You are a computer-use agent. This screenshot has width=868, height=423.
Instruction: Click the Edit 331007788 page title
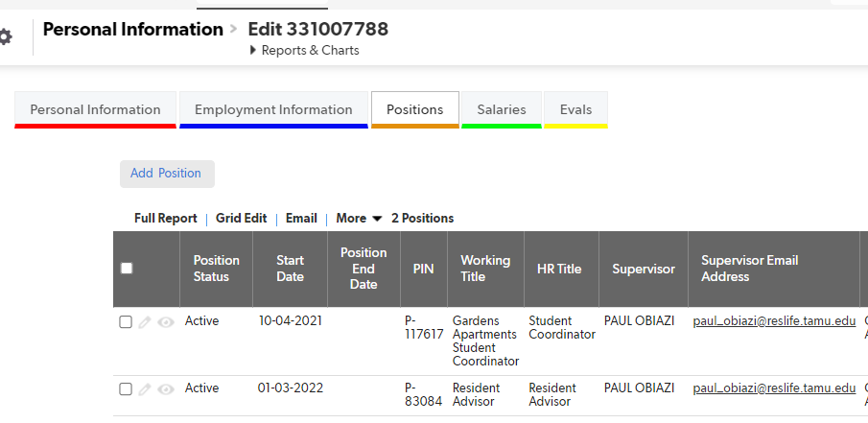pyautogui.click(x=317, y=29)
